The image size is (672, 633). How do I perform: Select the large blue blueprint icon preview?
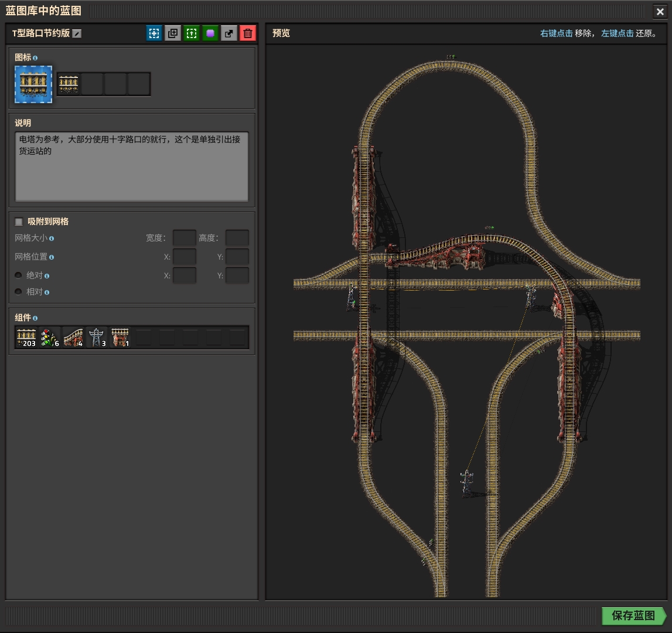(33, 84)
